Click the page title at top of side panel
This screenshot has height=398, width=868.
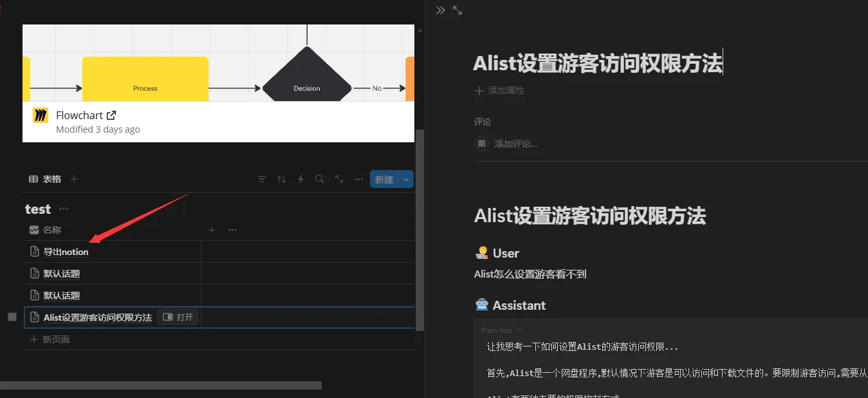(x=598, y=64)
